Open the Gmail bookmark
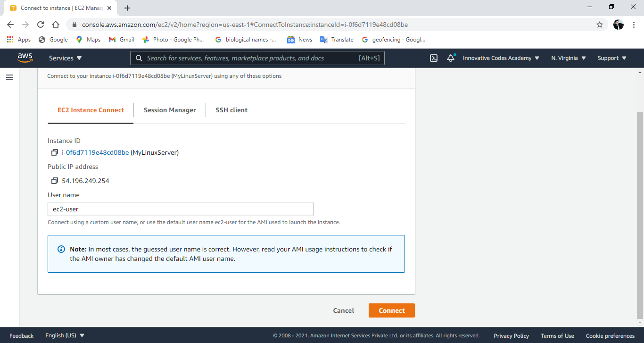The width and height of the screenshot is (644, 343). tap(121, 40)
